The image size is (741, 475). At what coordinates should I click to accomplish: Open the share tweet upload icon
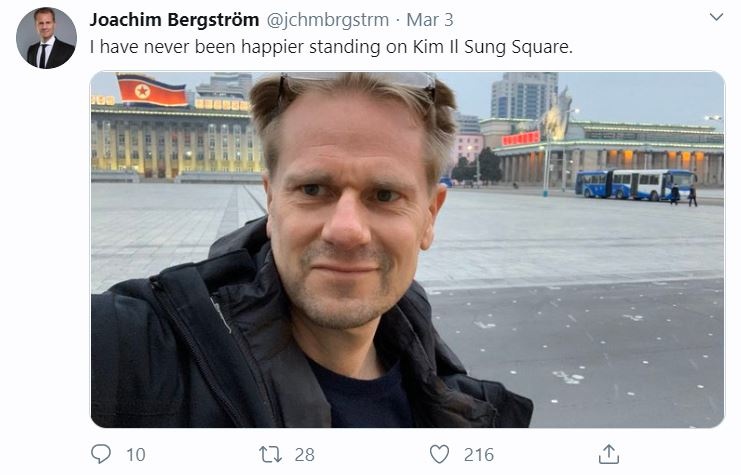tap(609, 454)
